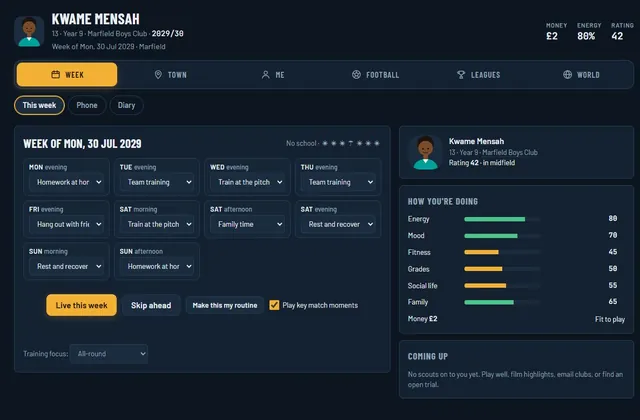The height and width of the screenshot is (420, 640).
Task: Click the globe icon beside World
Action: (x=567, y=74)
